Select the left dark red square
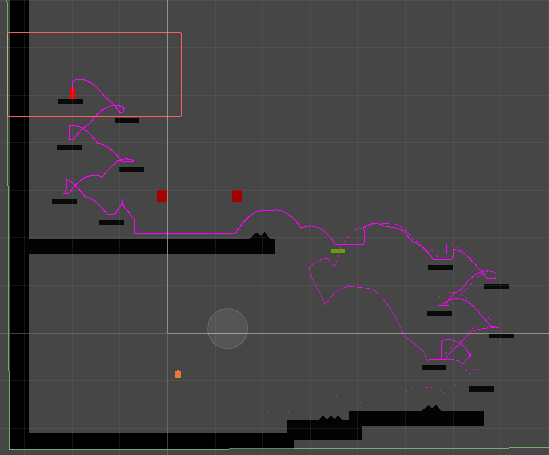The width and height of the screenshot is (549, 455). (162, 196)
